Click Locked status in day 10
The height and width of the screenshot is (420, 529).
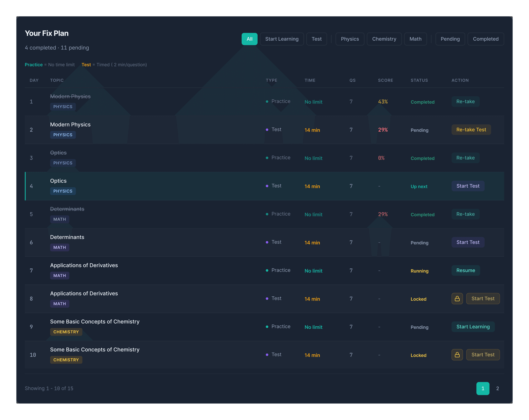[x=418, y=355]
